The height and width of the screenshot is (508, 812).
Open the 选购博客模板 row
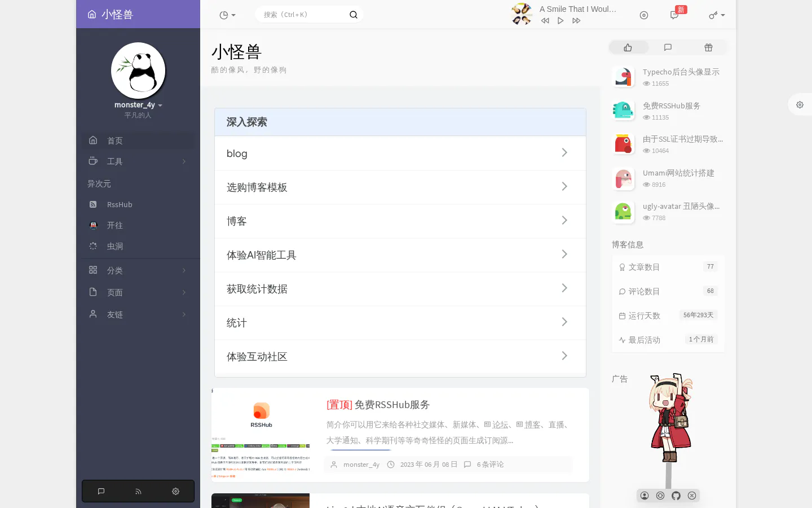coord(400,187)
